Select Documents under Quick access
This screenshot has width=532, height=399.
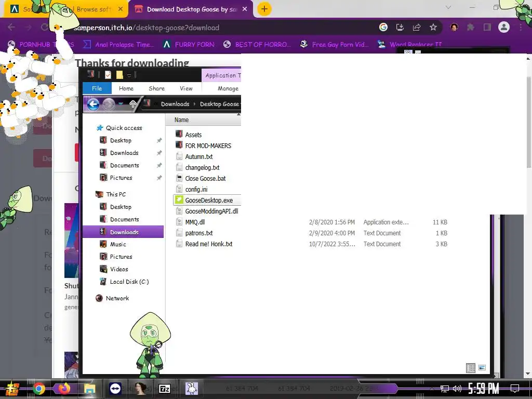(x=119, y=165)
